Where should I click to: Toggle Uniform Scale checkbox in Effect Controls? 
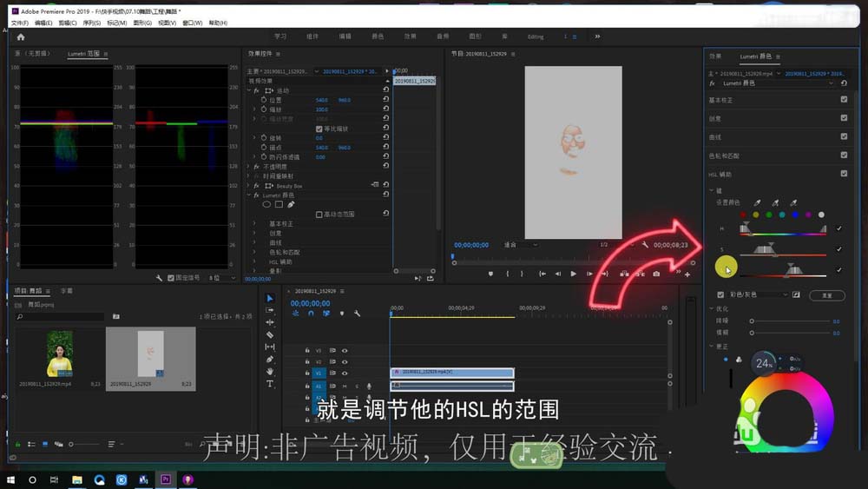coord(319,129)
